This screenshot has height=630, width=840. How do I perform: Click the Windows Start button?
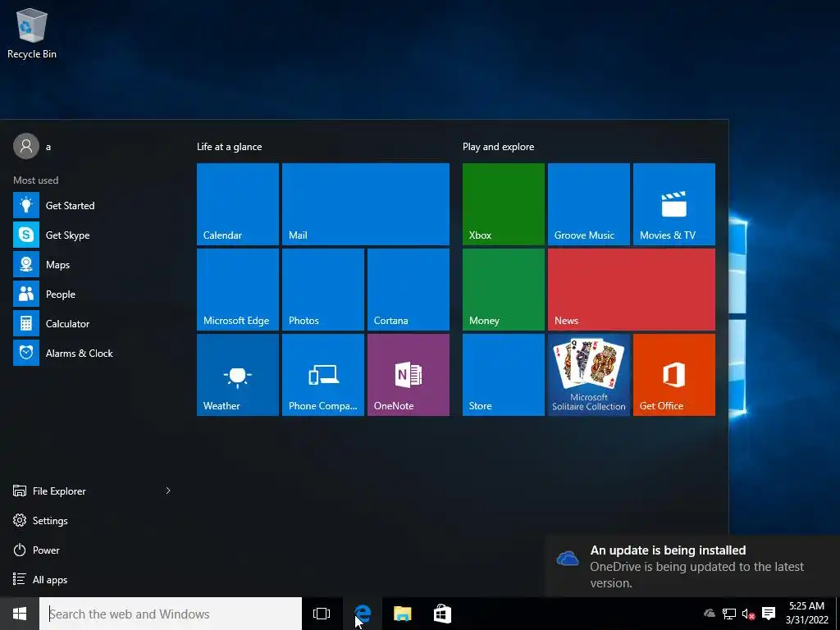point(20,614)
